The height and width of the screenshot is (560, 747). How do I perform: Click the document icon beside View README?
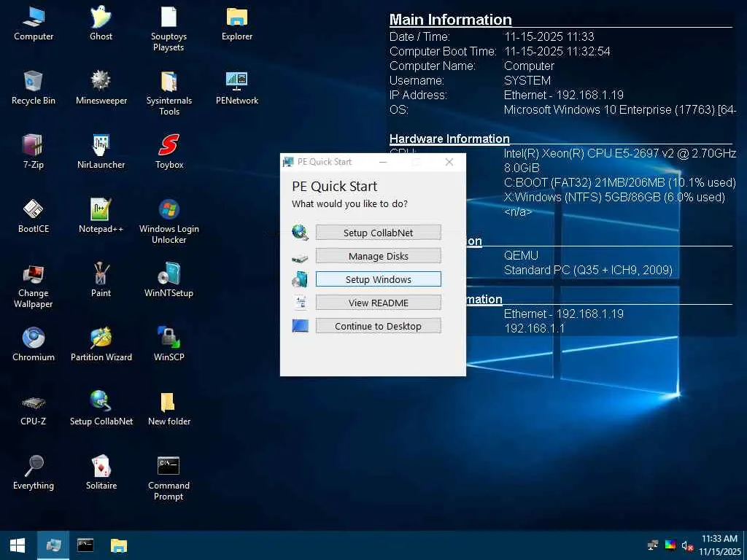[x=301, y=303]
